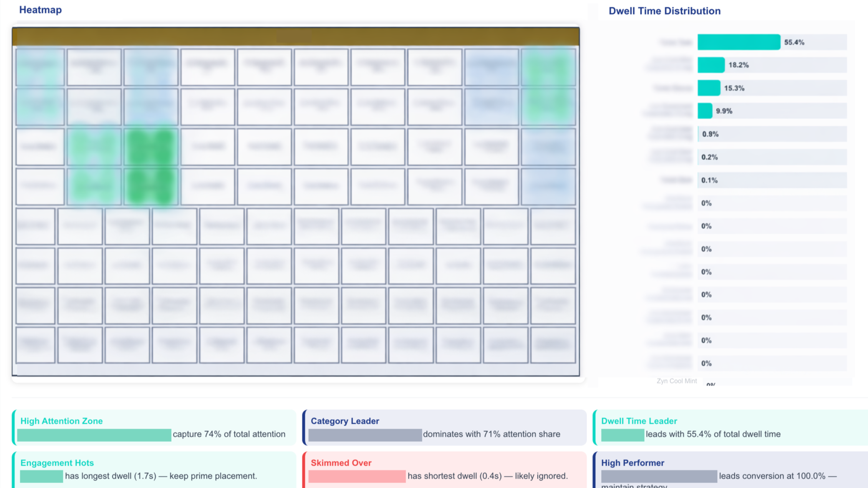
Task: Click the redacted name in Skimmed Over card
Action: (357, 476)
